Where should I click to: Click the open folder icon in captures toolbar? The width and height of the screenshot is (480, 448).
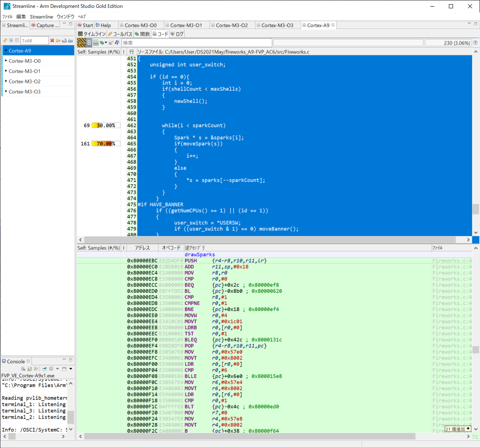58,40
